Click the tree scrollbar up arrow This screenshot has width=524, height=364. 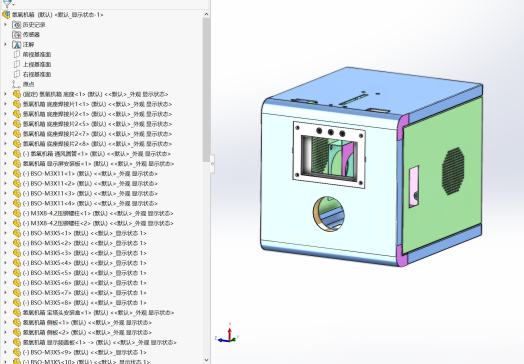(206, 14)
